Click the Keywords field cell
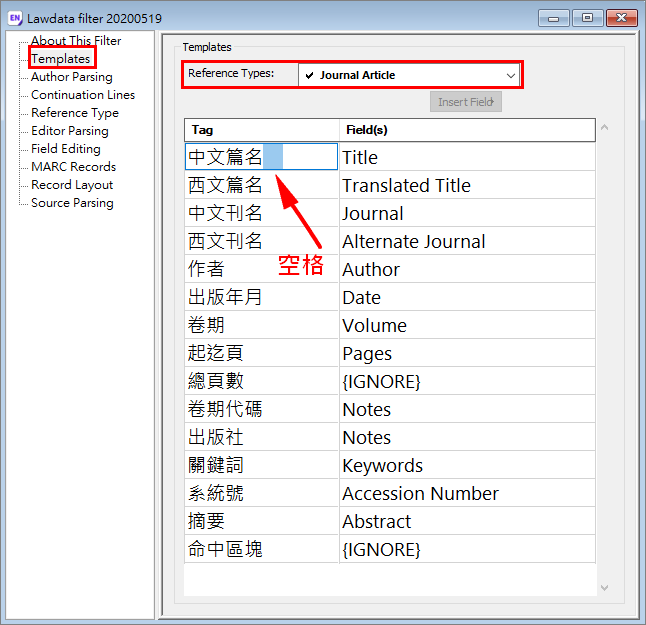 click(467, 465)
